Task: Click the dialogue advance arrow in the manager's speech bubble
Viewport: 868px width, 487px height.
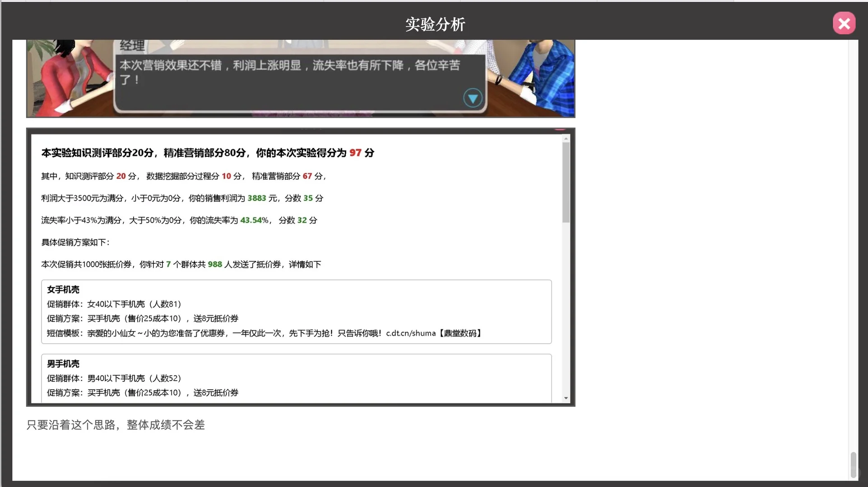Action: click(x=473, y=97)
